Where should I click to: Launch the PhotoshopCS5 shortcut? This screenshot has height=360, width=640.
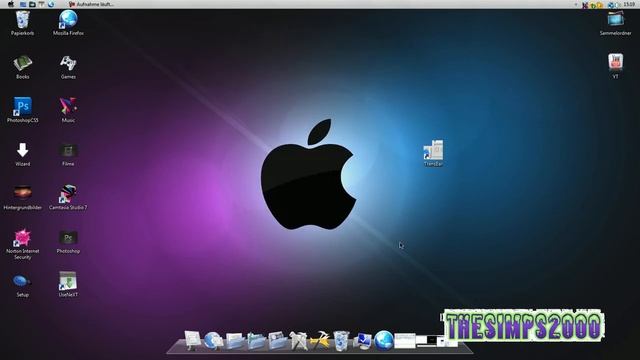tap(22, 107)
